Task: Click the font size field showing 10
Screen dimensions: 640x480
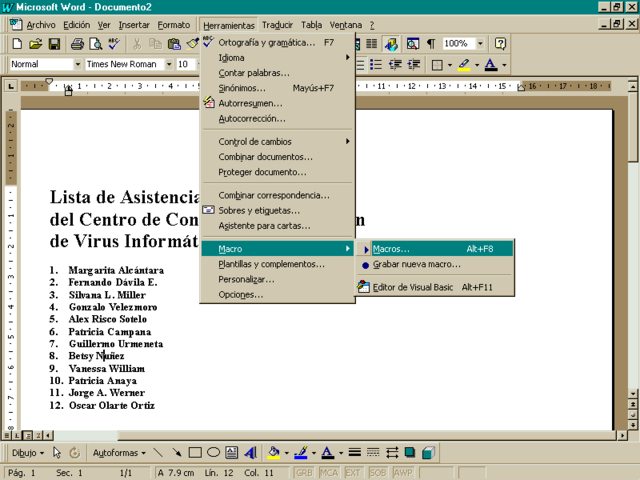Action: click(x=186, y=64)
